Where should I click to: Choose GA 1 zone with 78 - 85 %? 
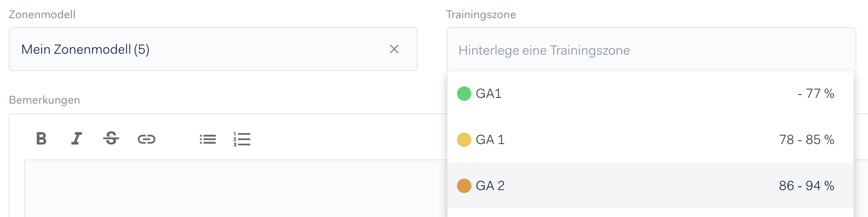[651, 140]
